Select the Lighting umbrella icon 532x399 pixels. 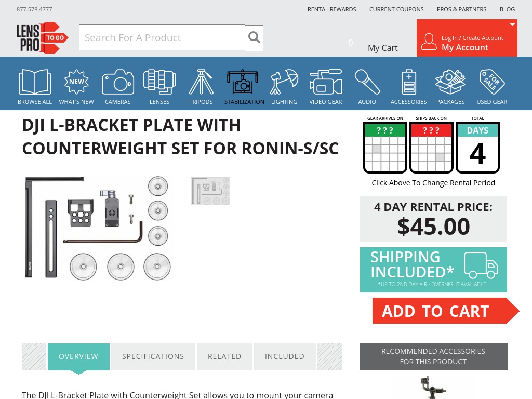[284, 82]
